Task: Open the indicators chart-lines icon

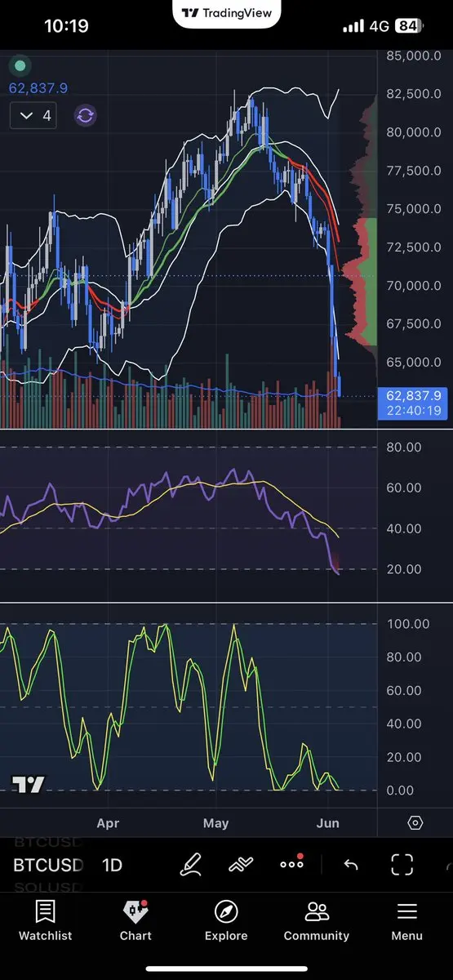Action: 241,864
